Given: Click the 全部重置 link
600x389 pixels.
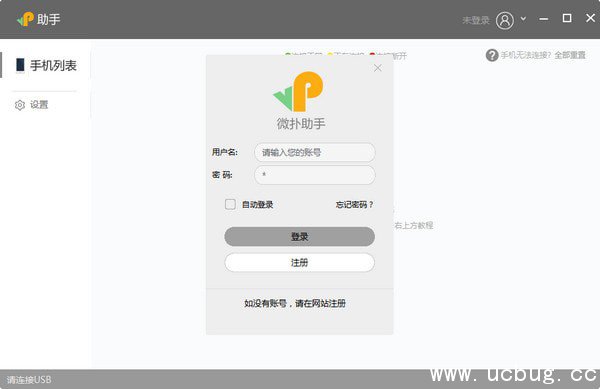Looking at the screenshot, I should tap(570, 55).
